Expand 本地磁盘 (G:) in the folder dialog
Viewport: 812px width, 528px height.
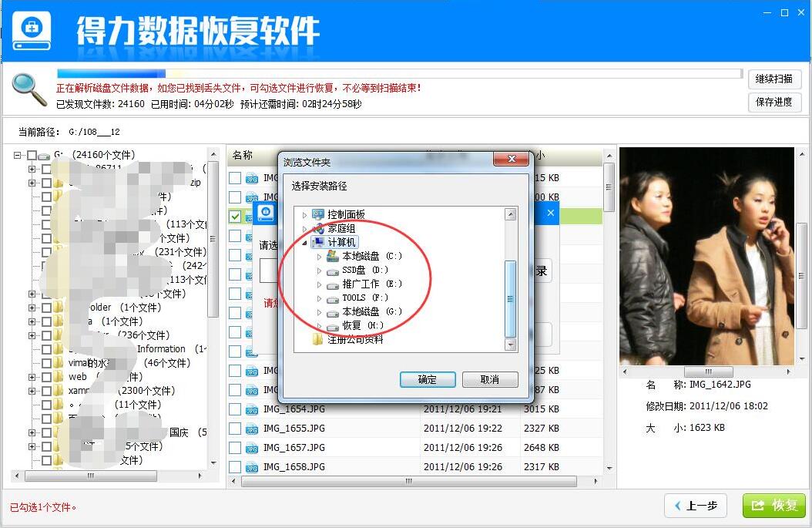tap(319, 312)
